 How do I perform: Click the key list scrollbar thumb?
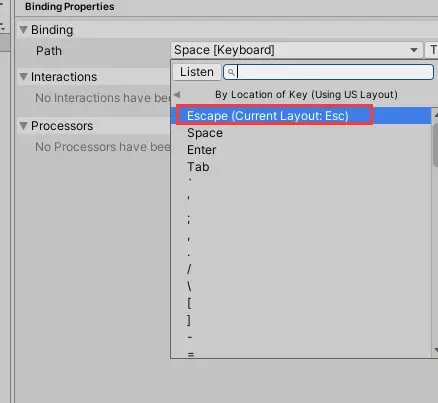coord(435,143)
